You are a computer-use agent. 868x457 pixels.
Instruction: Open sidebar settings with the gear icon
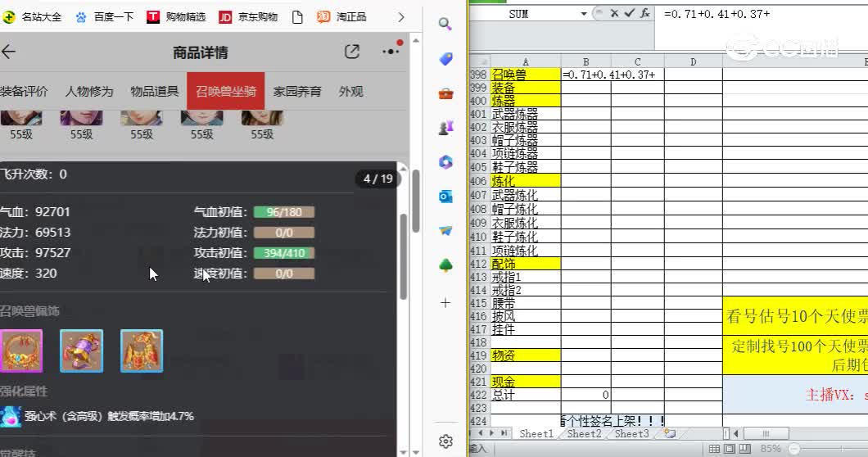pos(445,441)
